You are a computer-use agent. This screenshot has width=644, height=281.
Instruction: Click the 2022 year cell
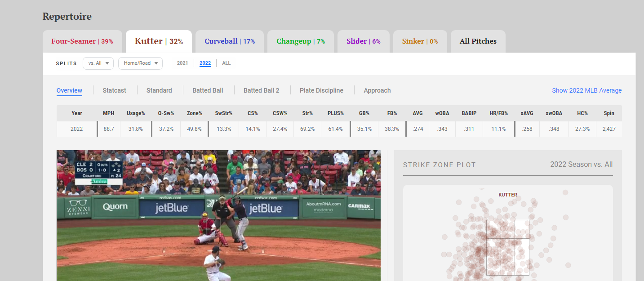pyautogui.click(x=77, y=129)
